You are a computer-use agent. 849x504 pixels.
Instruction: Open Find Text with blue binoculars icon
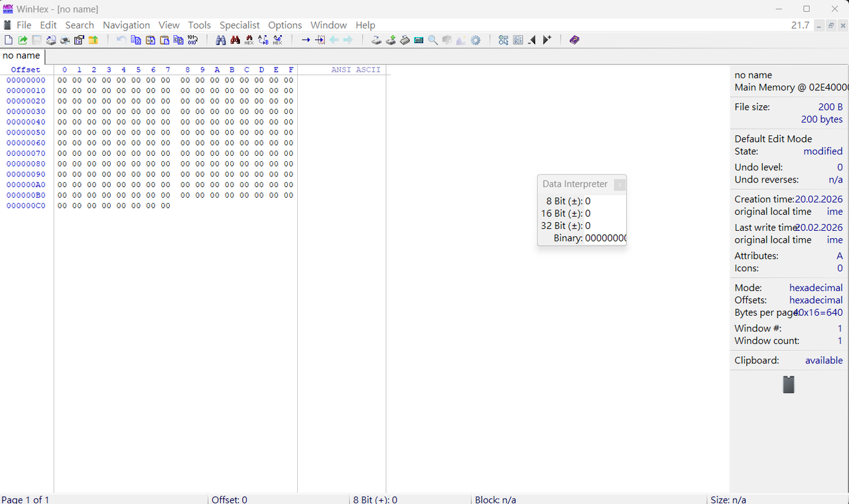(221, 40)
